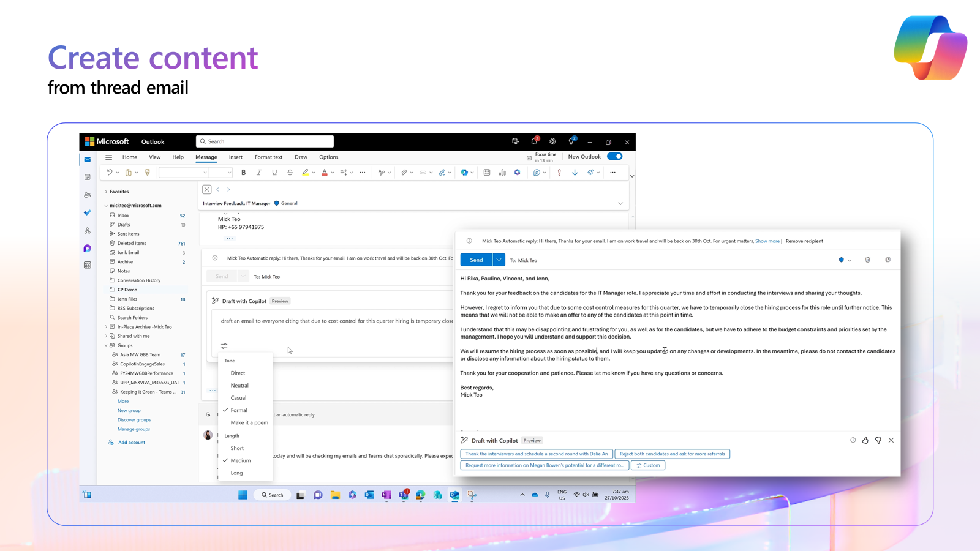The height and width of the screenshot is (551, 980).
Task: Expand the Favorites folder section
Action: pyautogui.click(x=106, y=192)
